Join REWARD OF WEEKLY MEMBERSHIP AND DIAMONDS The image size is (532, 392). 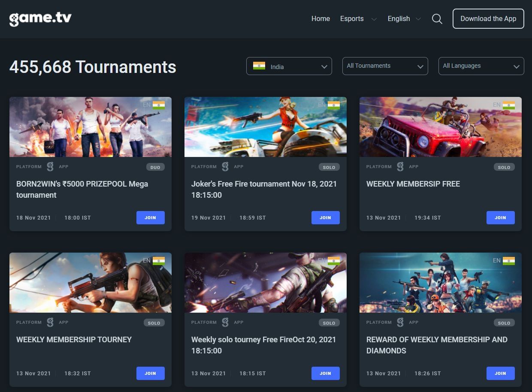[500, 373]
